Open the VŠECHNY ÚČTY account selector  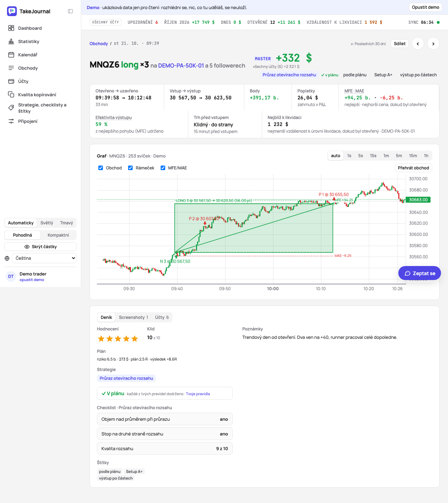(106, 22)
